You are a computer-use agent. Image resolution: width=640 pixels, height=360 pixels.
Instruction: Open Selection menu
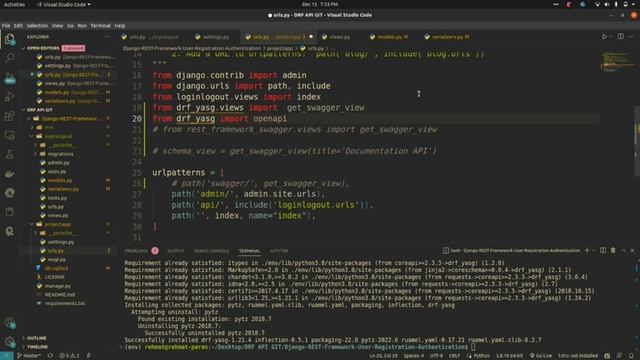(x=37, y=26)
